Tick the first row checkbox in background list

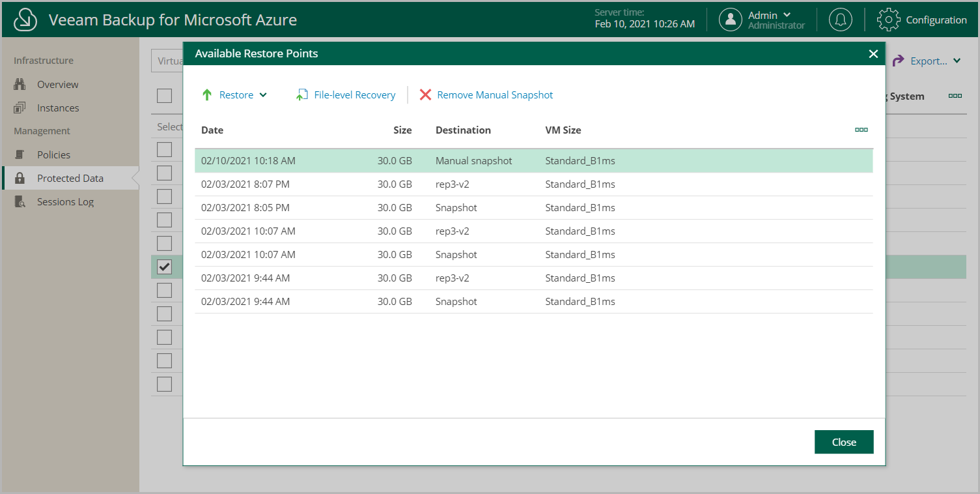(165, 149)
